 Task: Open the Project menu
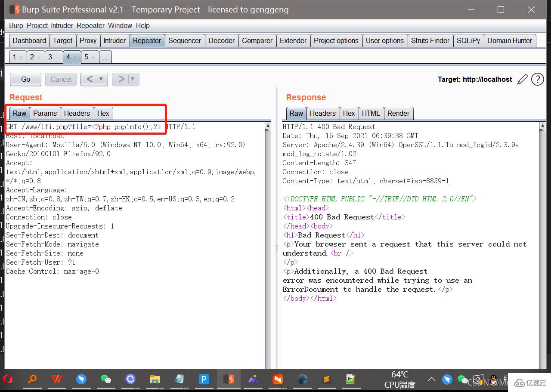tap(37, 25)
